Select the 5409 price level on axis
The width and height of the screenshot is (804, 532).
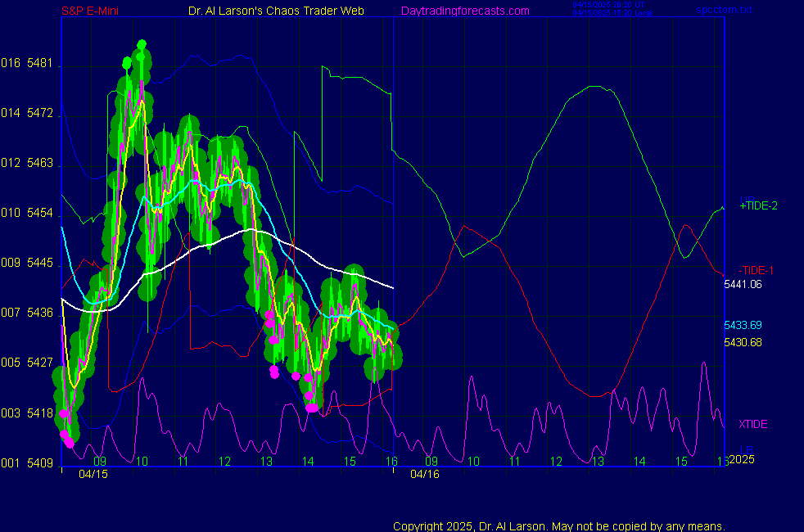pyautogui.click(x=39, y=463)
